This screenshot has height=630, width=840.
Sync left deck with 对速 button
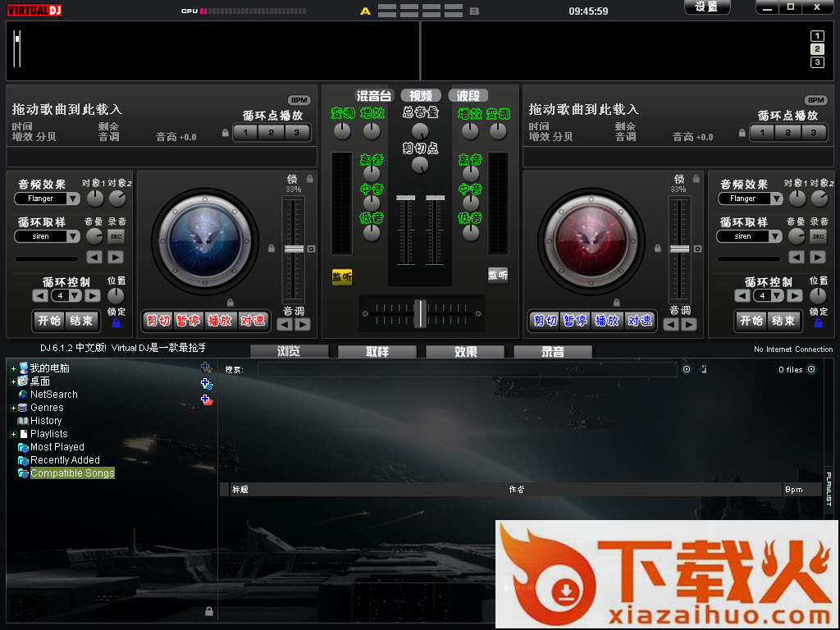tap(253, 321)
